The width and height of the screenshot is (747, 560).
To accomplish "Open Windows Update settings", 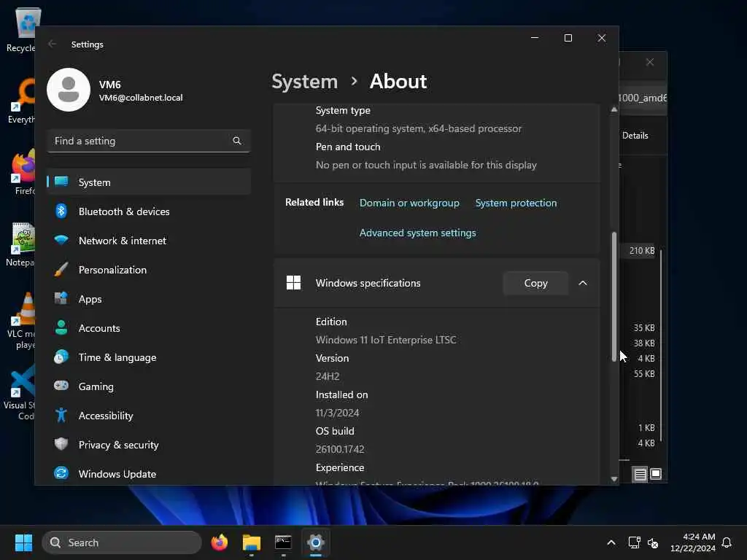I will (x=149, y=474).
